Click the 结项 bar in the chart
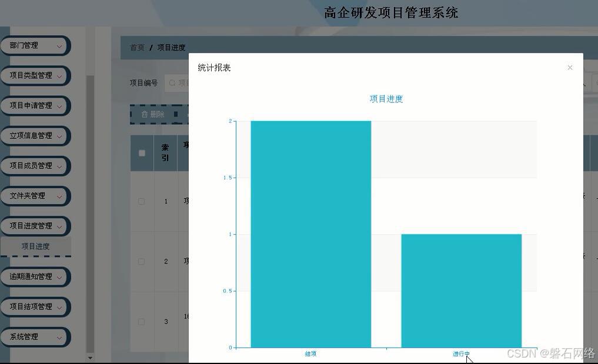The height and width of the screenshot is (364, 598). coord(310,235)
